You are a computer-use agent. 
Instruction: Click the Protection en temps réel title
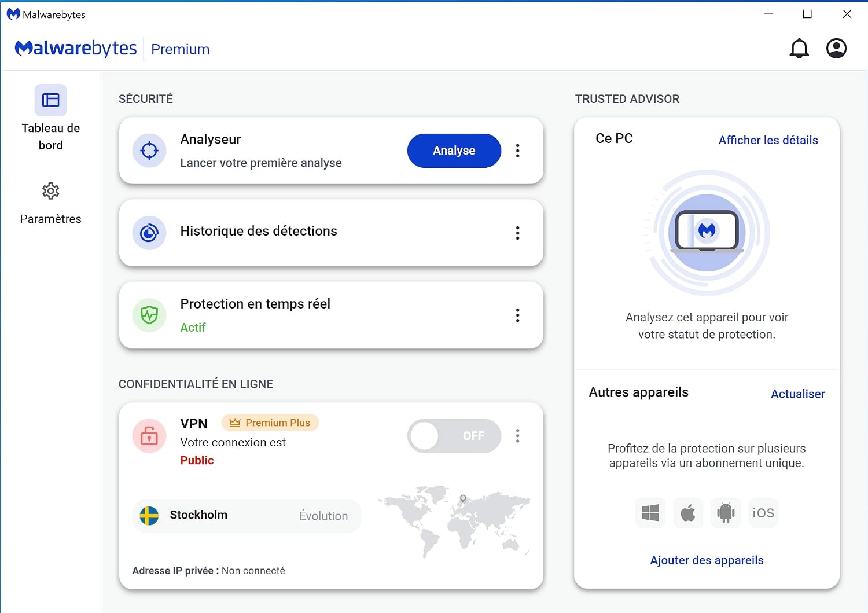tap(255, 304)
